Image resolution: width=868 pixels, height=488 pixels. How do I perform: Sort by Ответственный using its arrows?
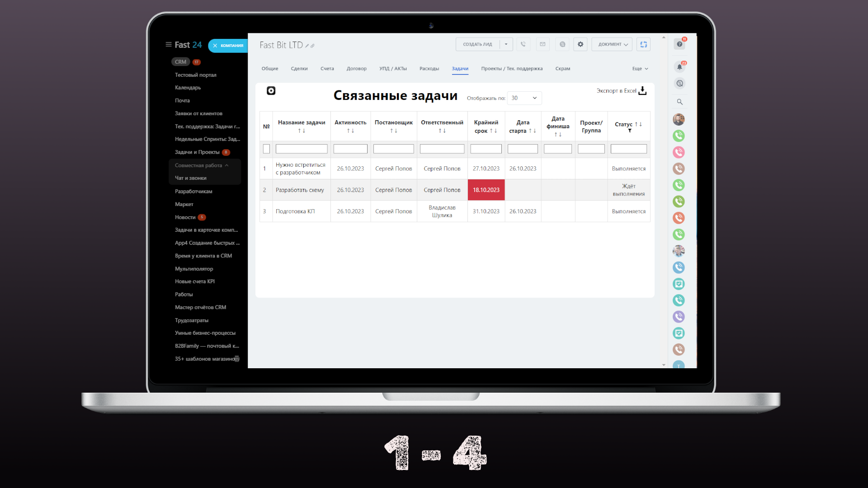(442, 131)
